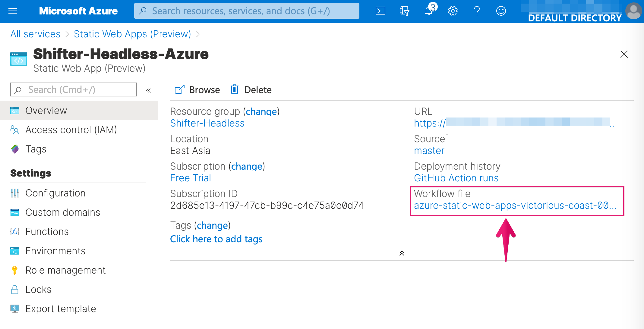Open the azure-static-web-apps workflow file link

[515, 205]
